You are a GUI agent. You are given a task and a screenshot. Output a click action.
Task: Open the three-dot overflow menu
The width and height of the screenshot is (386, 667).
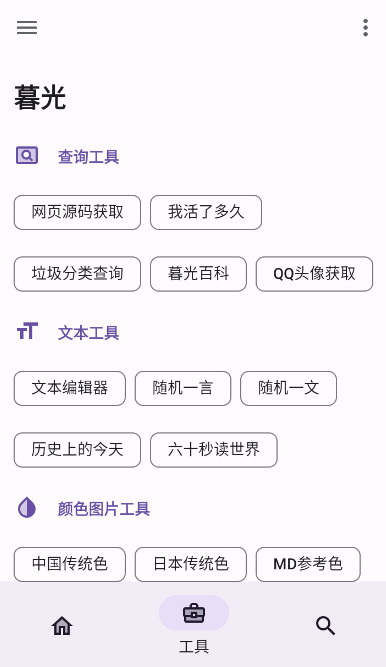coord(365,28)
